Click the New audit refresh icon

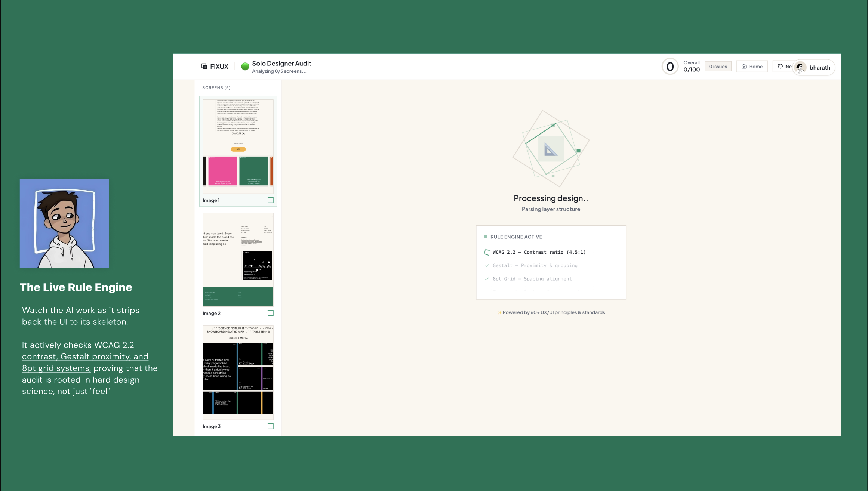[781, 67]
